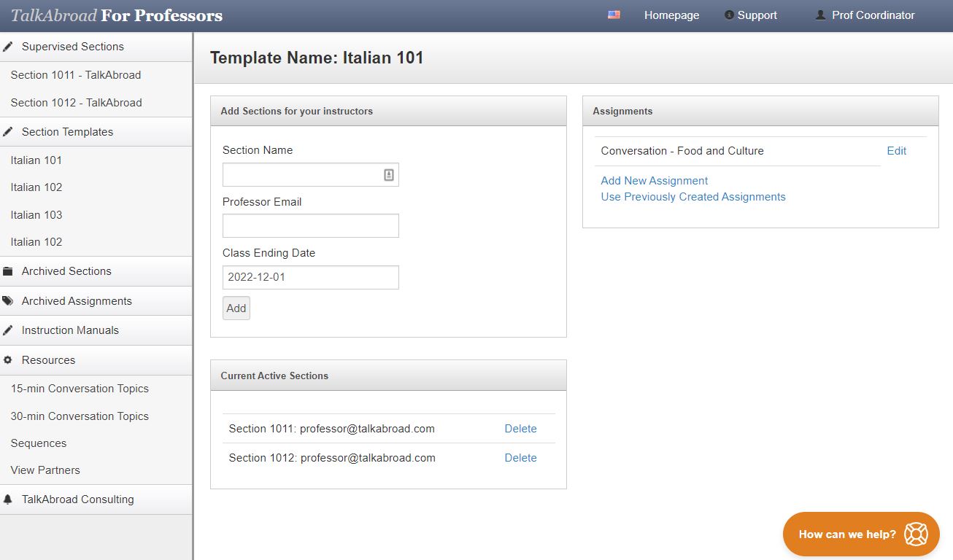Click the lifebuoy help icon
This screenshot has width=953, height=560.
click(916, 534)
